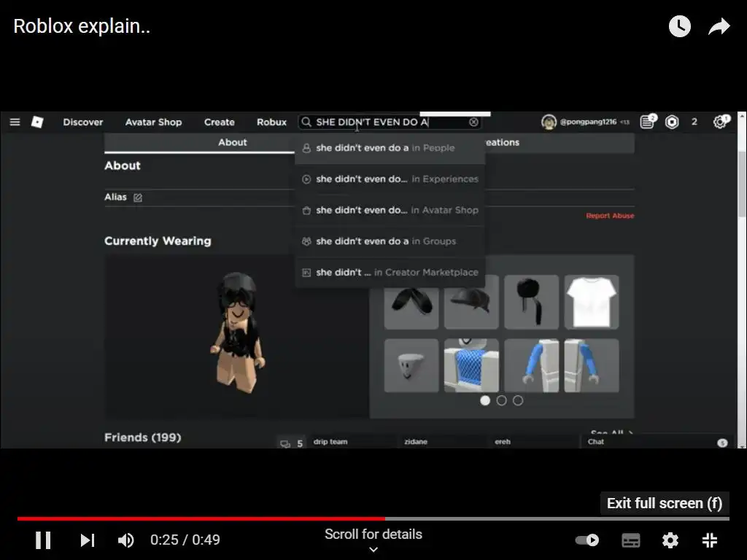Screen dimensions: 747x560
Task: Toggle subtitles captions button
Action: (631, 540)
